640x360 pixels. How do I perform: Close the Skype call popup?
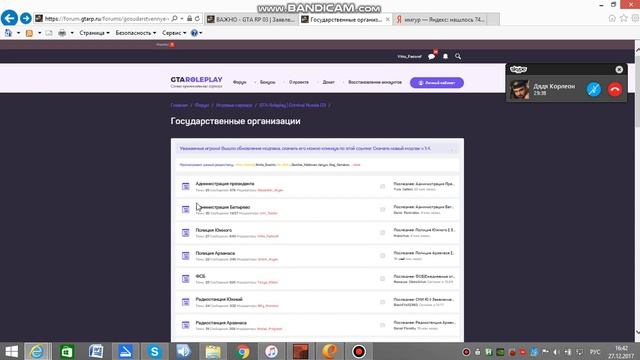point(619,69)
